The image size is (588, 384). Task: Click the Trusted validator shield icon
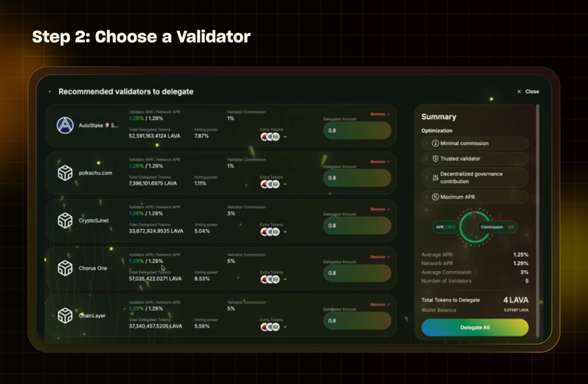[435, 158]
